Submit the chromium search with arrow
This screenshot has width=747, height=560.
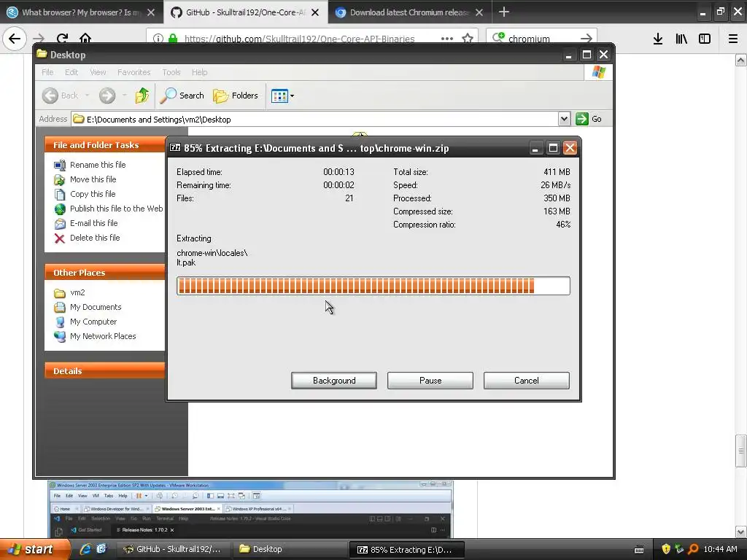point(587,39)
